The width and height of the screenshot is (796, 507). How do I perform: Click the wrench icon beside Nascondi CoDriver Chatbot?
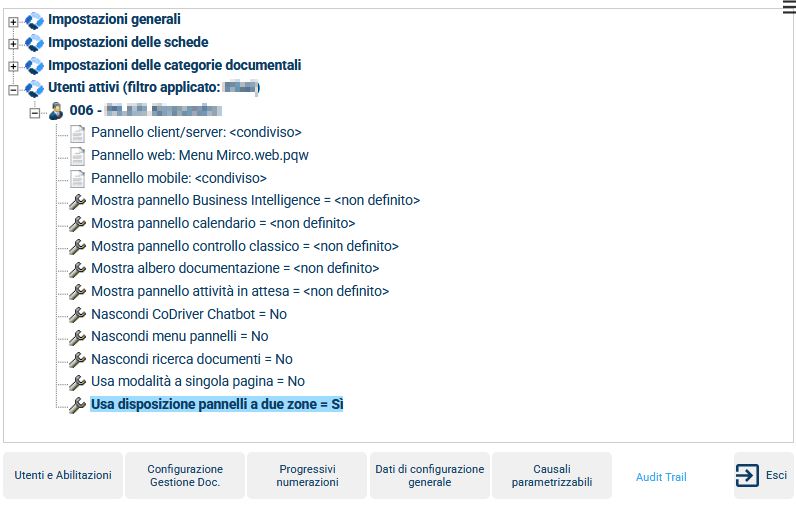point(77,315)
